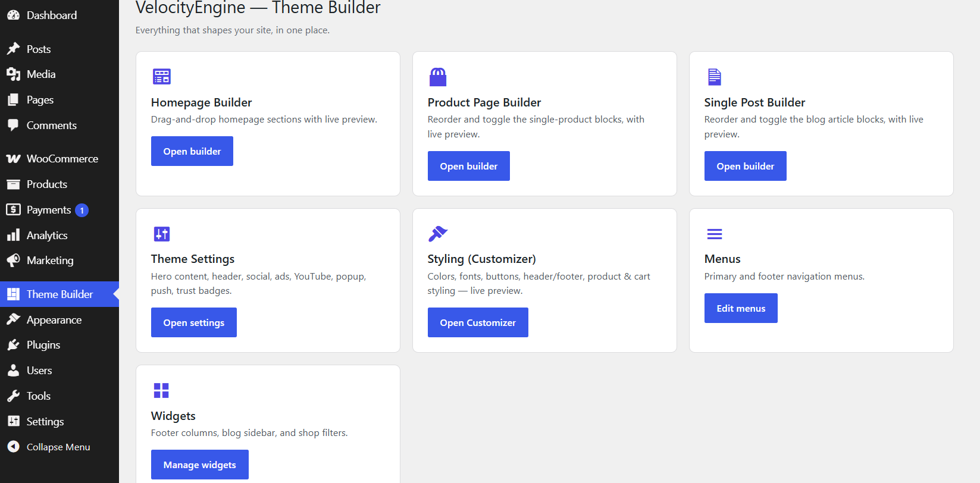
Task: Click the Theme Settings card sliders icon
Action: click(x=162, y=234)
